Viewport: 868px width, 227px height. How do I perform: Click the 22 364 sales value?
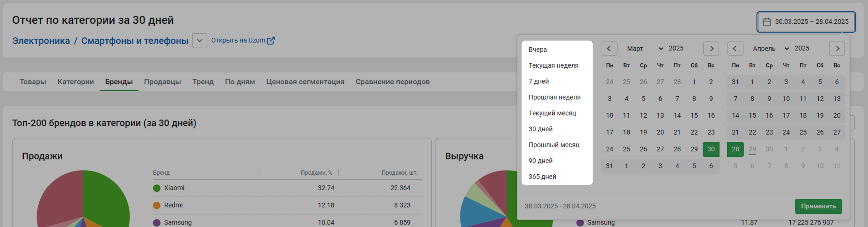tap(400, 188)
